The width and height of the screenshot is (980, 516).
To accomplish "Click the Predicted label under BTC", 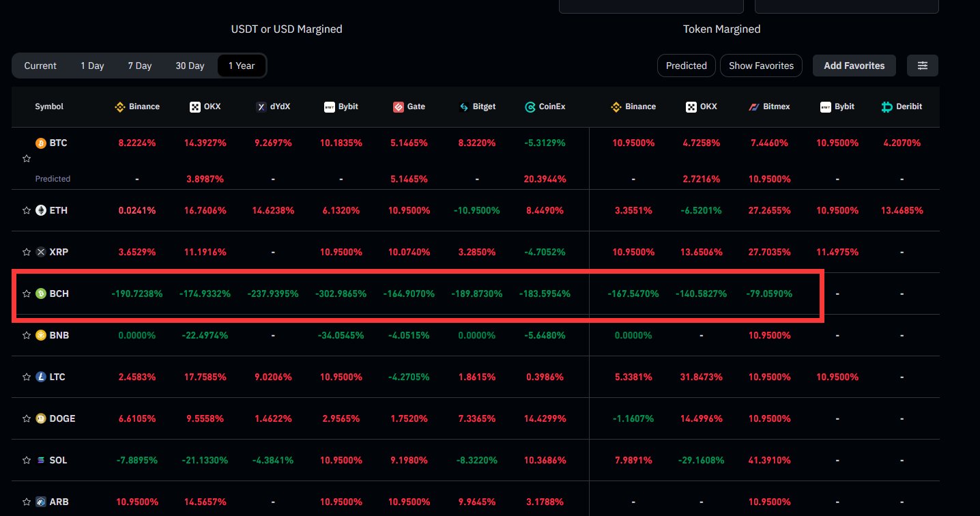I will (x=53, y=179).
